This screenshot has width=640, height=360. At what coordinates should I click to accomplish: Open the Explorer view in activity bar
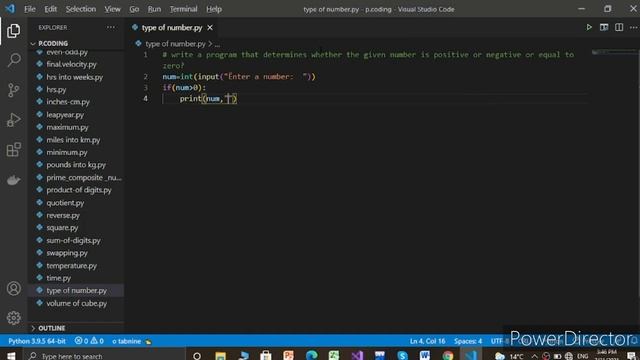13,31
